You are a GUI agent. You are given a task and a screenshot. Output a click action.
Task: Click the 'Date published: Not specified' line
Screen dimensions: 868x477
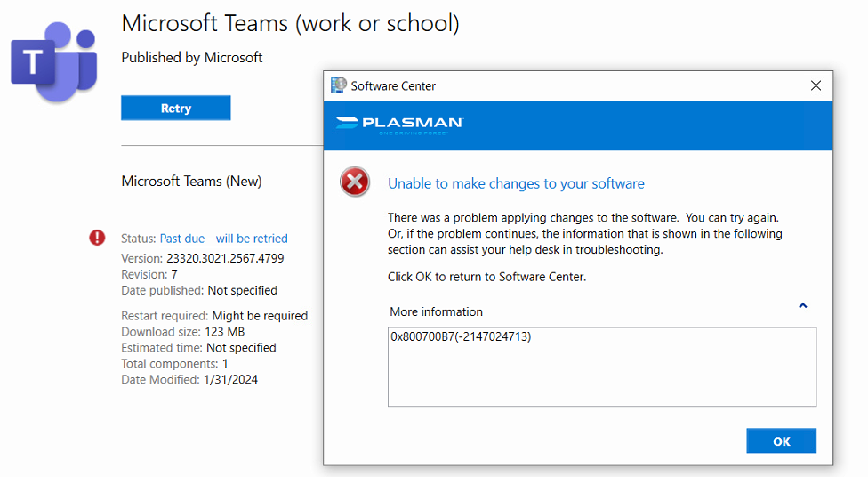coord(199,290)
